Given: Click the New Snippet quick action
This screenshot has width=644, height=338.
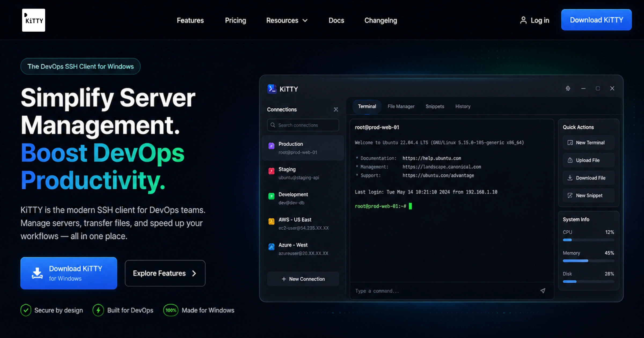Looking at the screenshot, I should point(588,196).
